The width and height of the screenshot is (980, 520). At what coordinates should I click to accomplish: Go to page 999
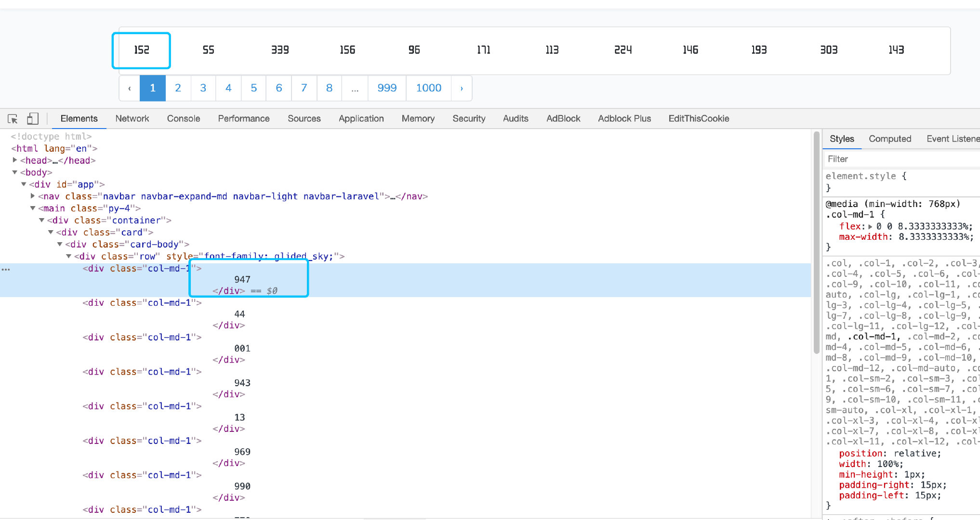pos(387,88)
